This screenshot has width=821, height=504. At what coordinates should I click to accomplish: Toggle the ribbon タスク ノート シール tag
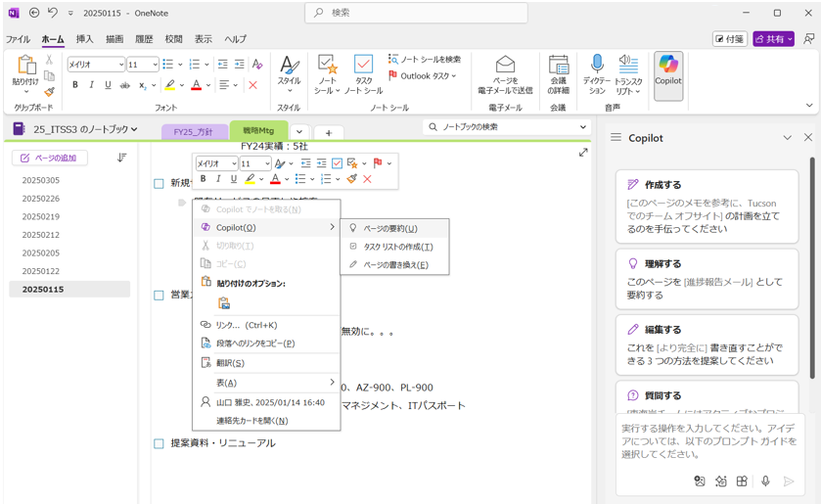[x=363, y=74]
